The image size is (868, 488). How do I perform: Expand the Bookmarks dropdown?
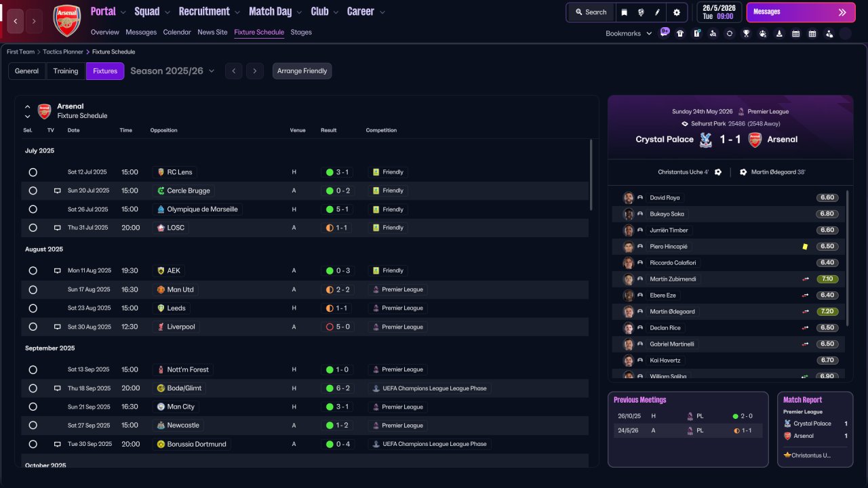tap(649, 33)
